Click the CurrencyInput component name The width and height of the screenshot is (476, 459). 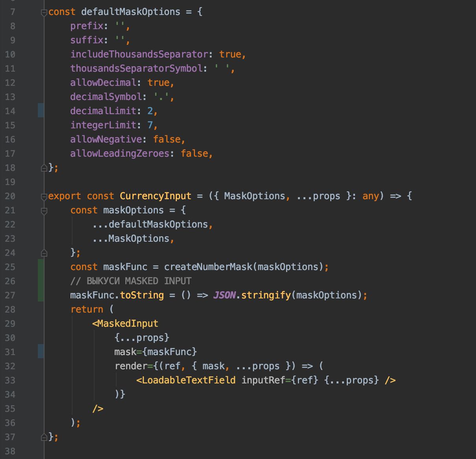(156, 196)
